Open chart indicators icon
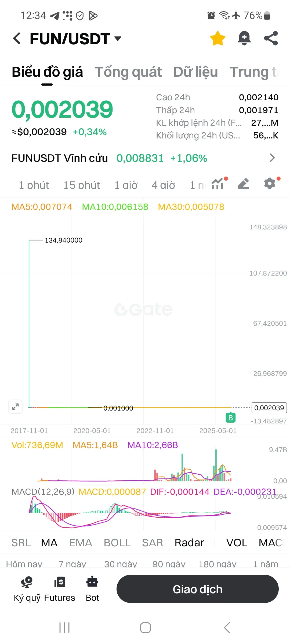 pos(218,184)
